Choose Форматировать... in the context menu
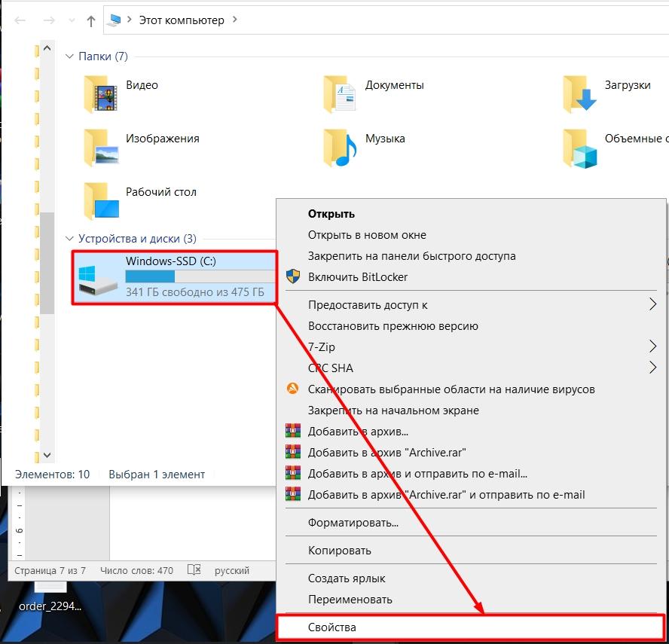This screenshot has width=669, height=644. (x=472, y=523)
